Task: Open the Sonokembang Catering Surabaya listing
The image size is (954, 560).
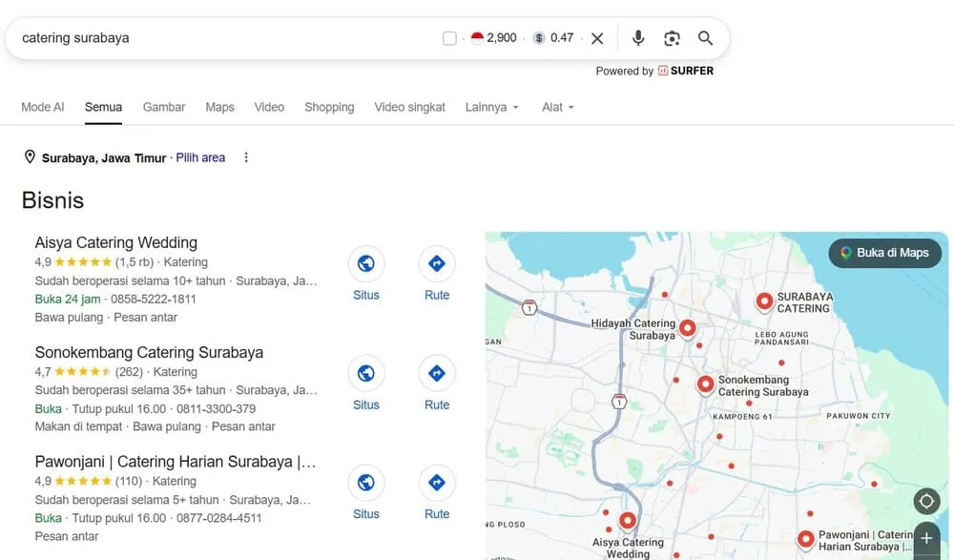Action: coord(149,352)
